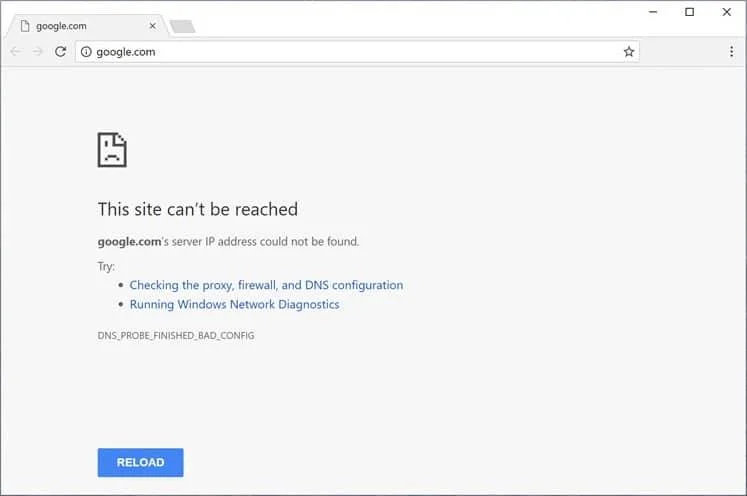
Task: Open Running Windows Network Diagnostics link
Action: point(234,304)
